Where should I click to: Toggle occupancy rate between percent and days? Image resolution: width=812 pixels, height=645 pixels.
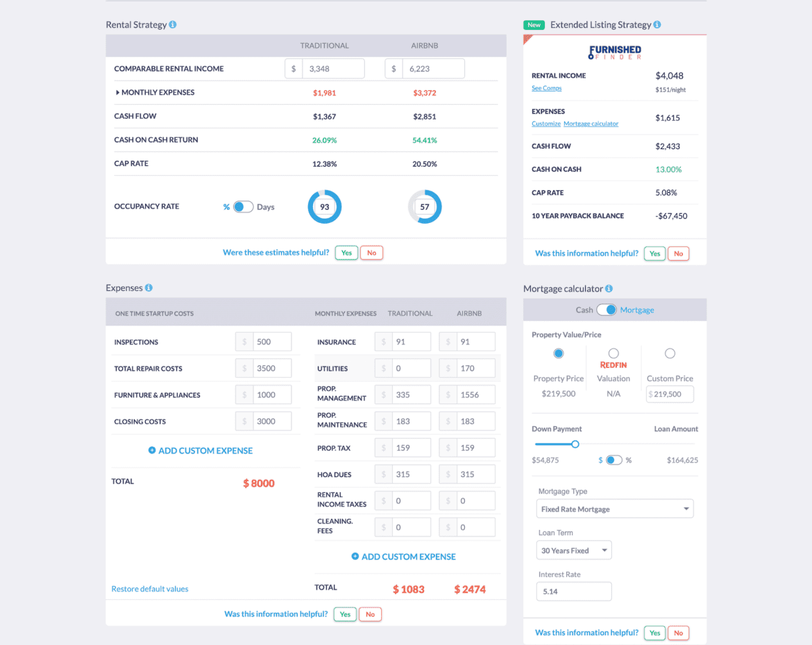point(243,207)
